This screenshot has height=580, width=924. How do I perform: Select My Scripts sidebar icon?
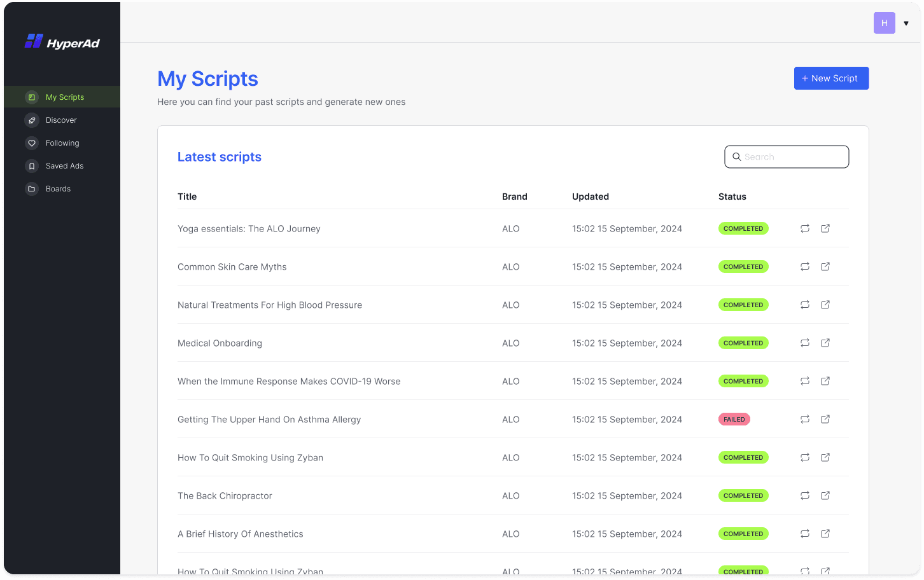click(x=32, y=97)
